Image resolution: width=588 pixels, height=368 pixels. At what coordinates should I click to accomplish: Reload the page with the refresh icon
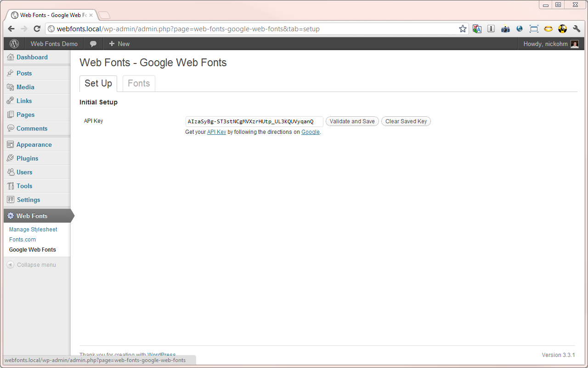pos(37,29)
